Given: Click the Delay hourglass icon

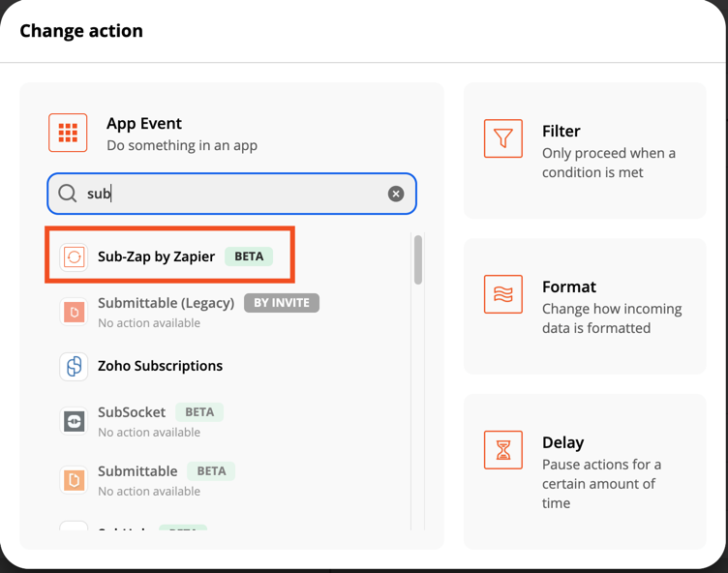Looking at the screenshot, I should pyautogui.click(x=502, y=450).
